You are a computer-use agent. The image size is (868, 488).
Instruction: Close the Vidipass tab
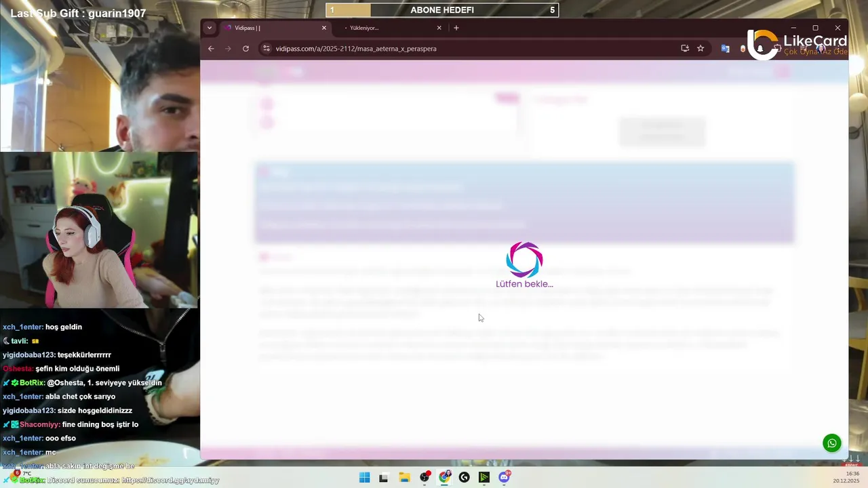pos(324,28)
